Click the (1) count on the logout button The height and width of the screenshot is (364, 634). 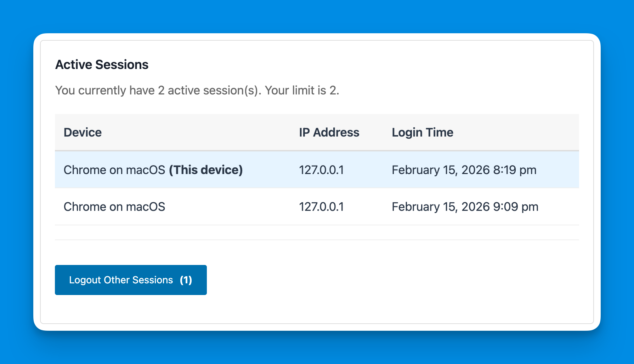tap(186, 280)
